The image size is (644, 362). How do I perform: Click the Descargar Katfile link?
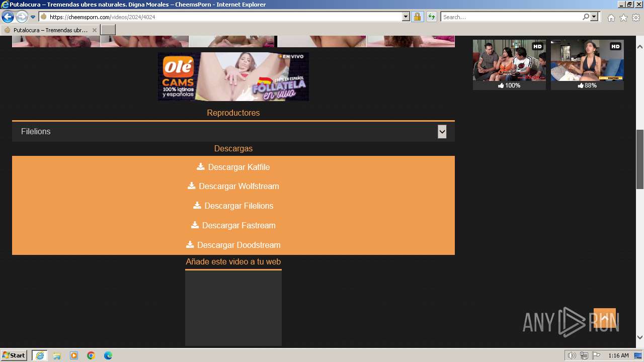point(238,167)
